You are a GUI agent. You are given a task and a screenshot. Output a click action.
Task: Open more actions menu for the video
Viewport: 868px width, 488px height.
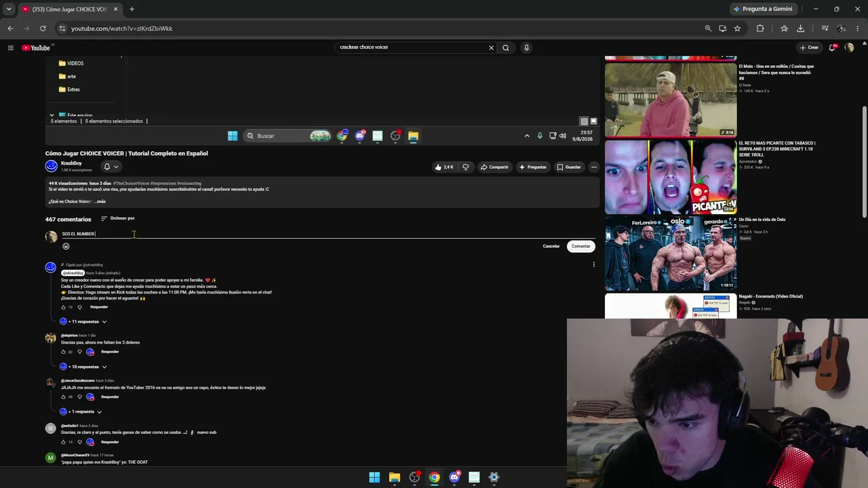pyautogui.click(x=593, y=167)
